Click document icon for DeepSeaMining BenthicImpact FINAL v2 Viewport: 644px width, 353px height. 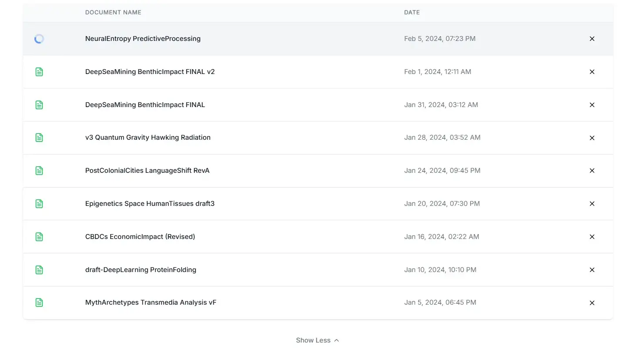coord(39,72)
